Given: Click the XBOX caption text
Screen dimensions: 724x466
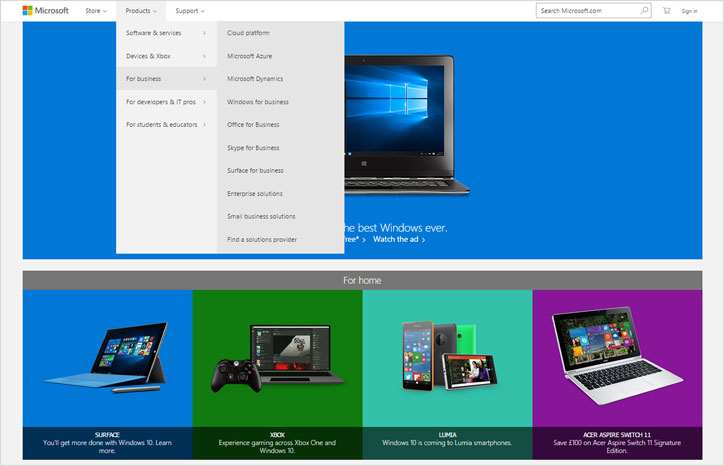Looking at the screenshot, I should point(277,435).
